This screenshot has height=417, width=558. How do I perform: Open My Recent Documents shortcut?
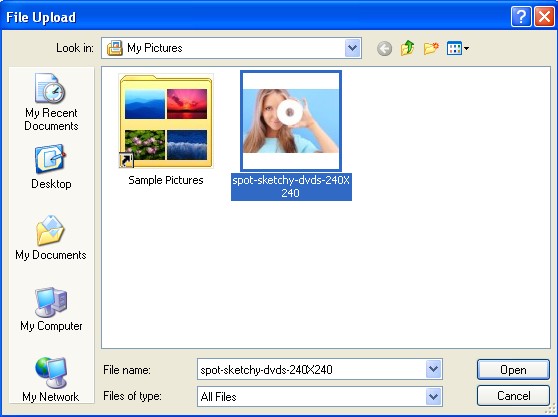(x=51, y=102)
